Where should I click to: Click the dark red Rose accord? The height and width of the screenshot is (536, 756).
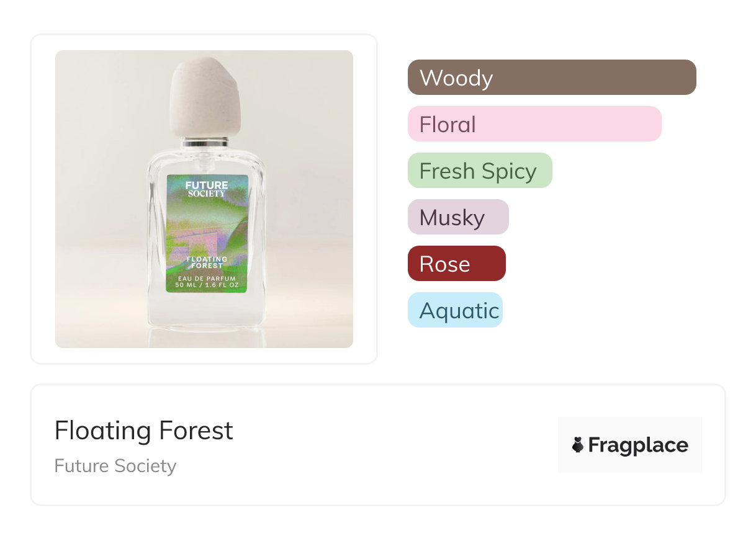456,264
